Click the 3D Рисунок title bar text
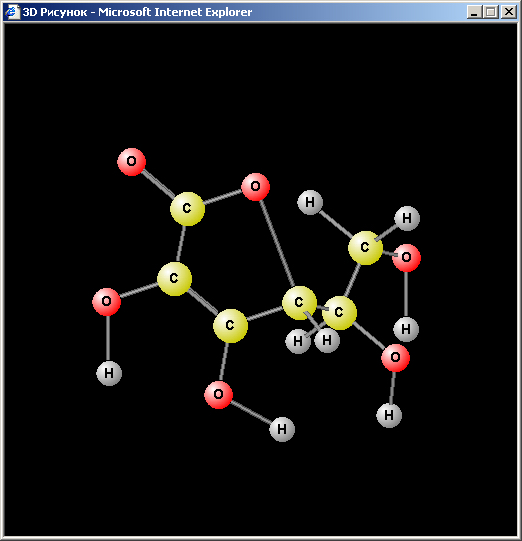Viewport: 522px width, 541px height. (137, 12)
